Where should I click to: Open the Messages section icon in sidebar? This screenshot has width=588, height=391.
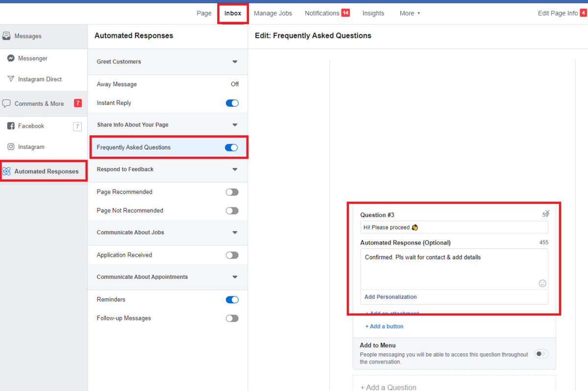(x=7, y=35)
